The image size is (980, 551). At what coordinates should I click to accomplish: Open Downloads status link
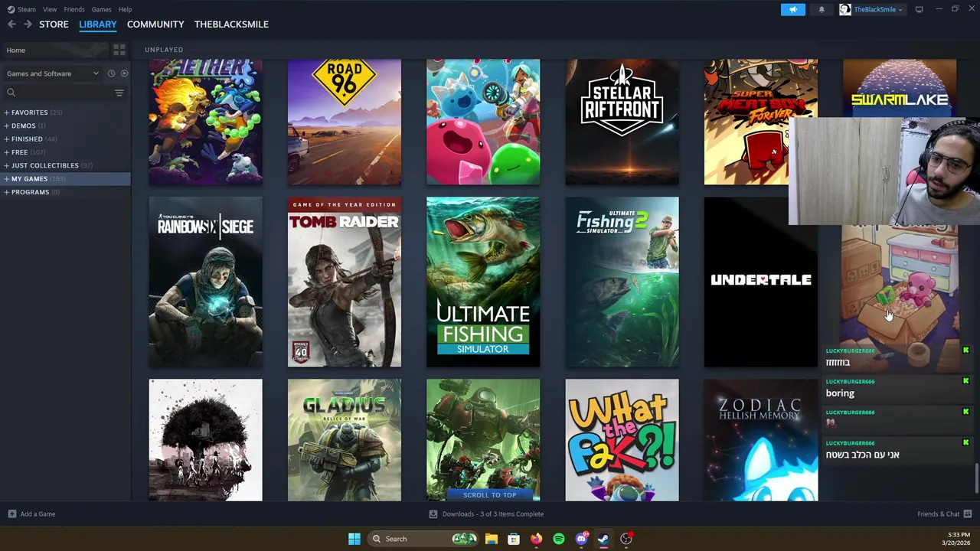486,514
